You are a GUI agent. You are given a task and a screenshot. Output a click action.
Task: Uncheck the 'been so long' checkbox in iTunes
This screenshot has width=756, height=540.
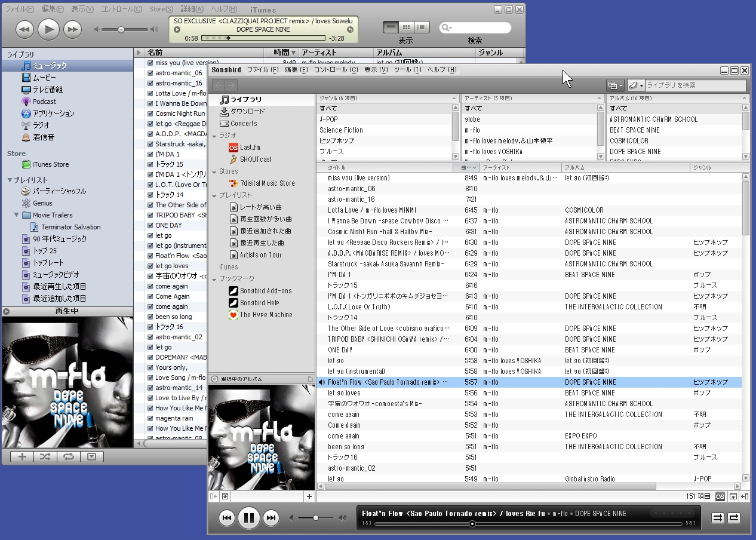(150, 317)
